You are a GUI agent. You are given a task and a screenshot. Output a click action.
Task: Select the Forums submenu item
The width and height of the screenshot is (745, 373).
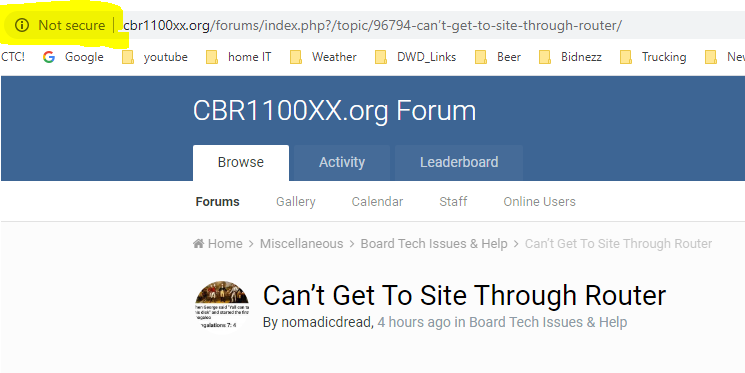[218, 201]
